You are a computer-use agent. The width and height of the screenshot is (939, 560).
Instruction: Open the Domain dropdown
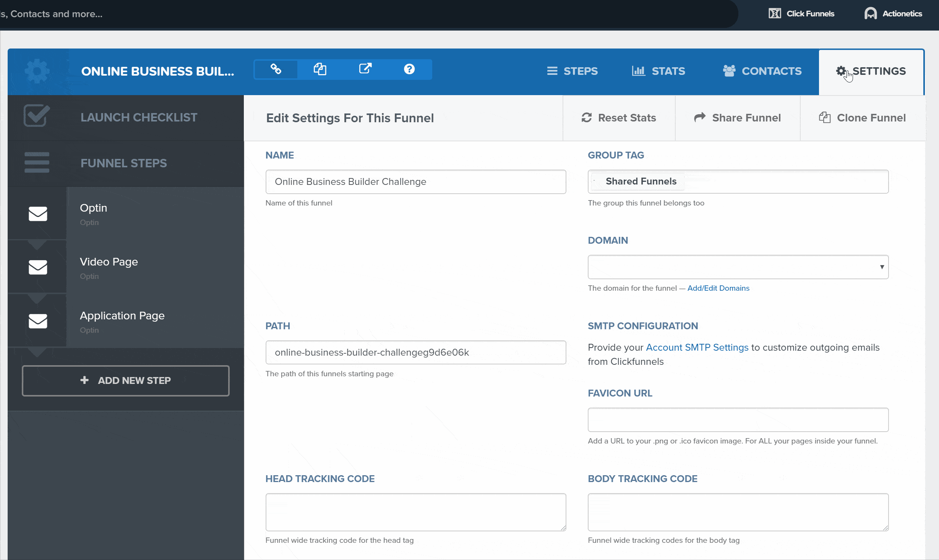(x=738, y=267)
